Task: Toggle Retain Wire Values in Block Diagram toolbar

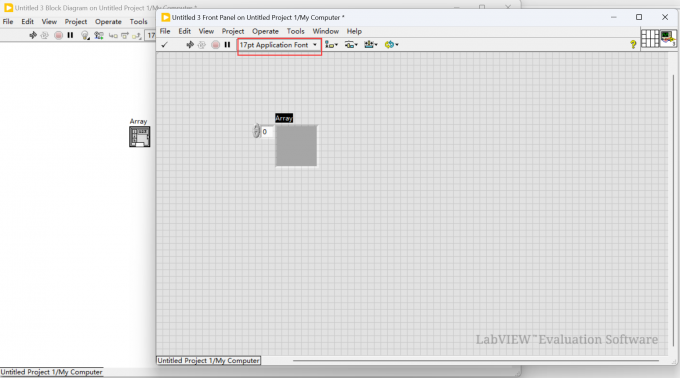Action: tap(99, 35)
